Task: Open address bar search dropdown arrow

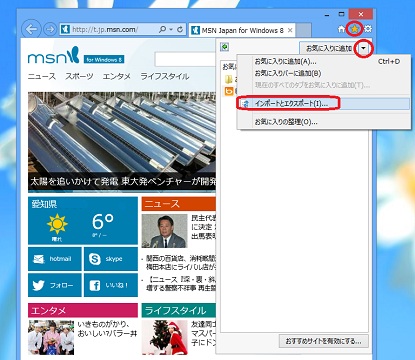Action: tap(171, 29)
